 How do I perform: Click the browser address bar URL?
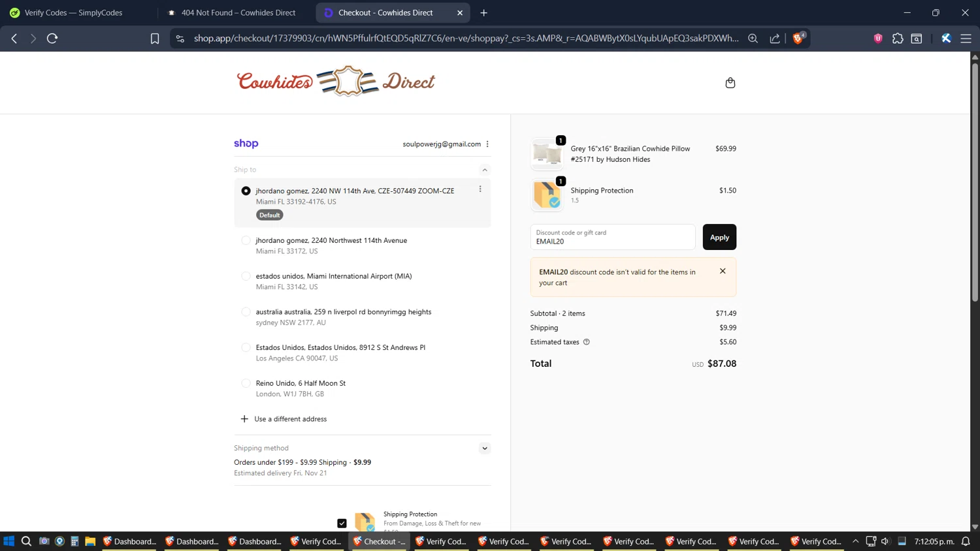(x=466, y=39)
